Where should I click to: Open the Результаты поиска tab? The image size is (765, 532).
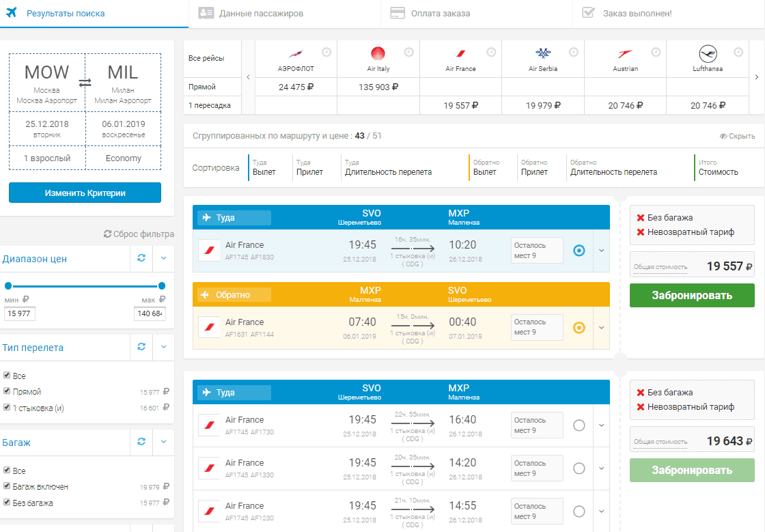tap(94, 14)
